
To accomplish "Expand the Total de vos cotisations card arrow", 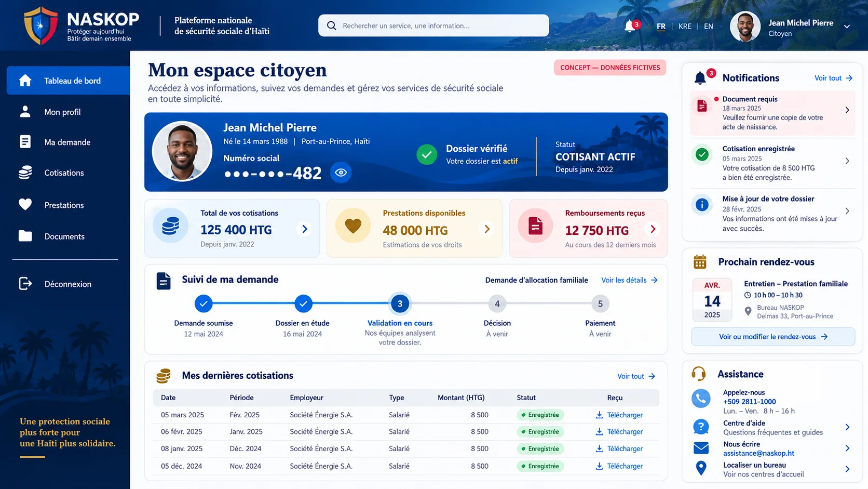I will point(305,229).
